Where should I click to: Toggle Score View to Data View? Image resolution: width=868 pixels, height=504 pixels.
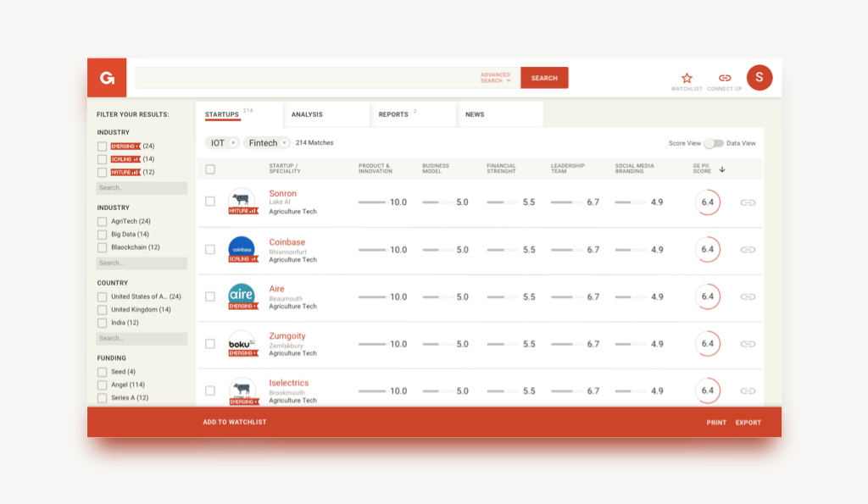pos(714,143)
